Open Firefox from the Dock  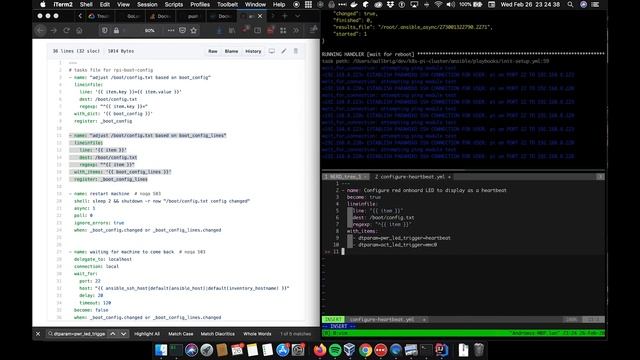(x=320, y=350)
